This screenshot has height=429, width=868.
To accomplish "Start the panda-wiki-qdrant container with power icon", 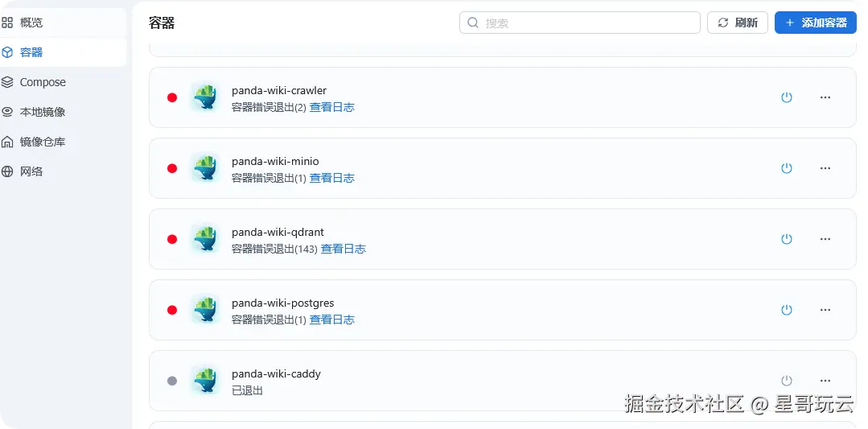I will (x=787, y=239).
